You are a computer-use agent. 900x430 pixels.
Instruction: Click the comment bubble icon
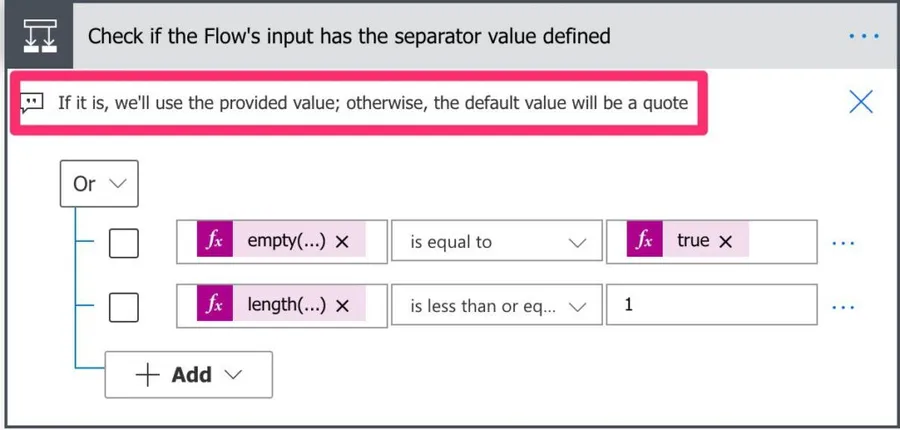(34, 102)
